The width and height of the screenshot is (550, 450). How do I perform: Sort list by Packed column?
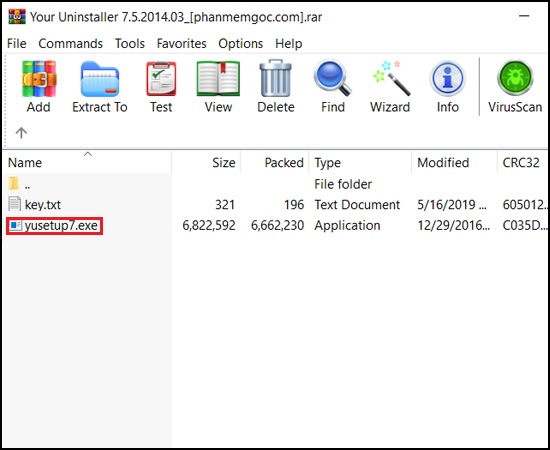click(275, 162)
